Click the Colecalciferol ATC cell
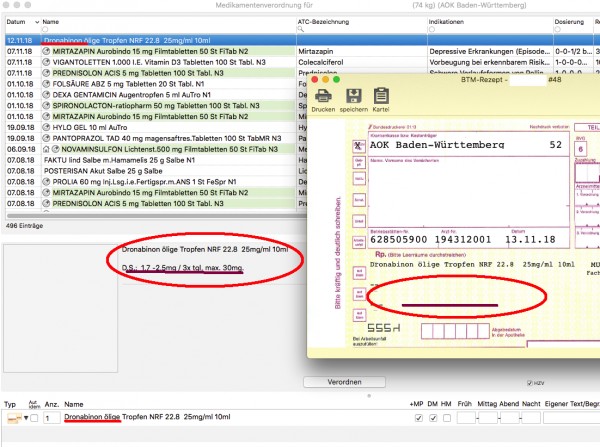The height and width of the screenshot is (447, 600). (x=362, y=62)
